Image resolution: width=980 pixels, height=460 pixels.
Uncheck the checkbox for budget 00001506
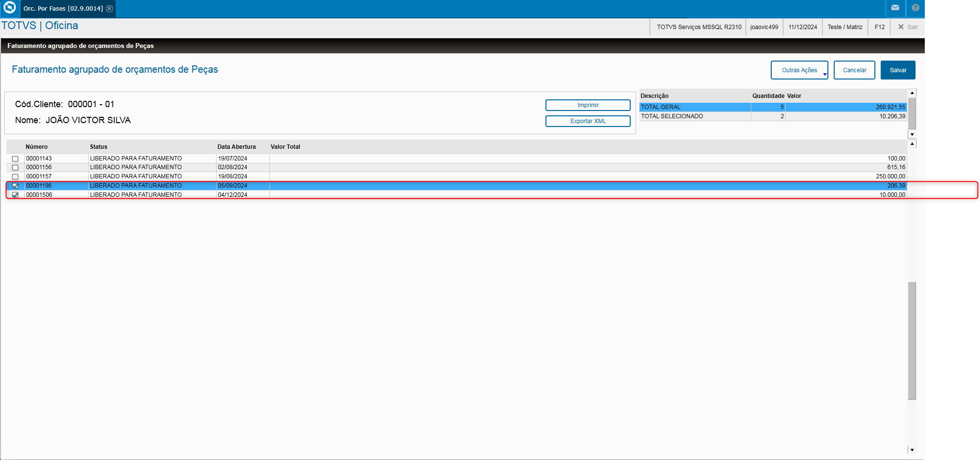tap(16, 195)
